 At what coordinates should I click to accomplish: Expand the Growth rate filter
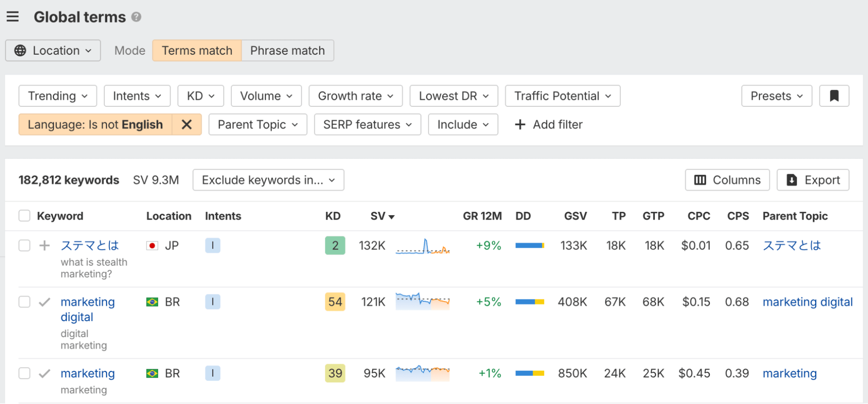click(x=355, y=96)
